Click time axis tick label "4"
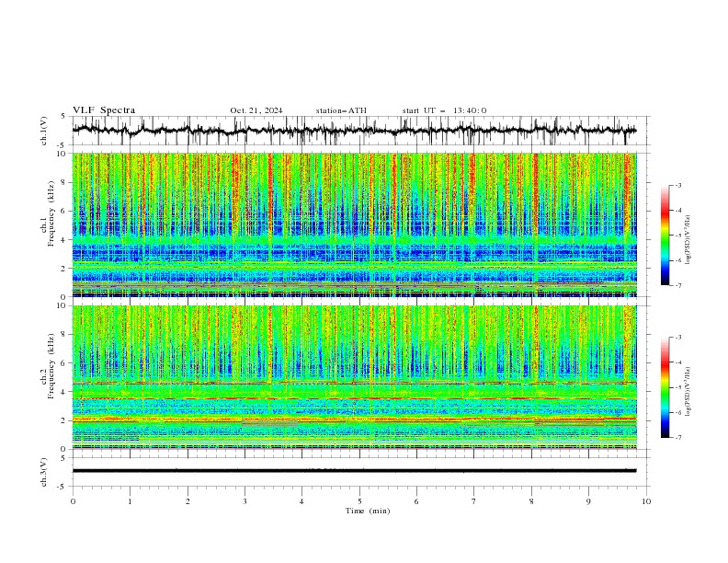 coord(301,501)
